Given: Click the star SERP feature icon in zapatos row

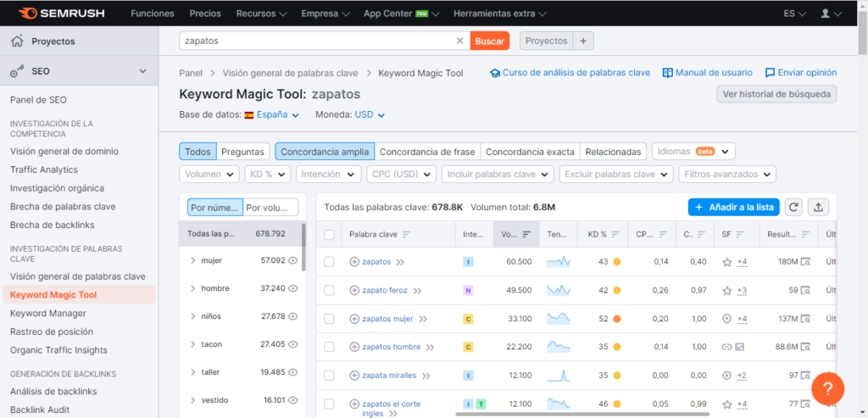Looking at the screenshot, I should (727, 262).
